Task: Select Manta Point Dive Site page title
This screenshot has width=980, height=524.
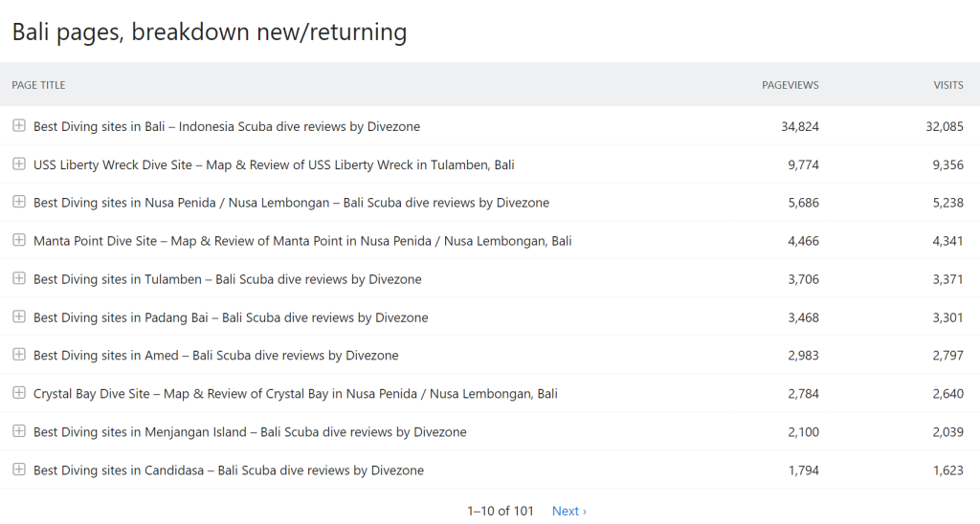Action: pos(302,241)
